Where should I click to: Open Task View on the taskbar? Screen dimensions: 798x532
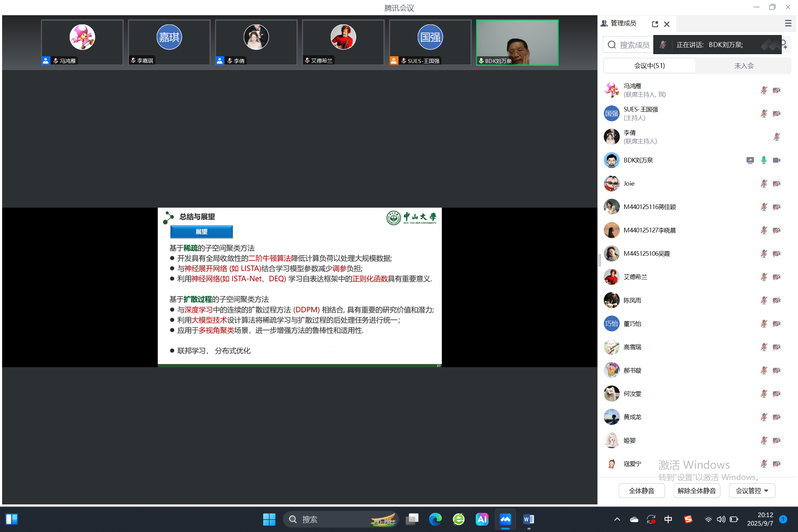click(x=412, y=519)
